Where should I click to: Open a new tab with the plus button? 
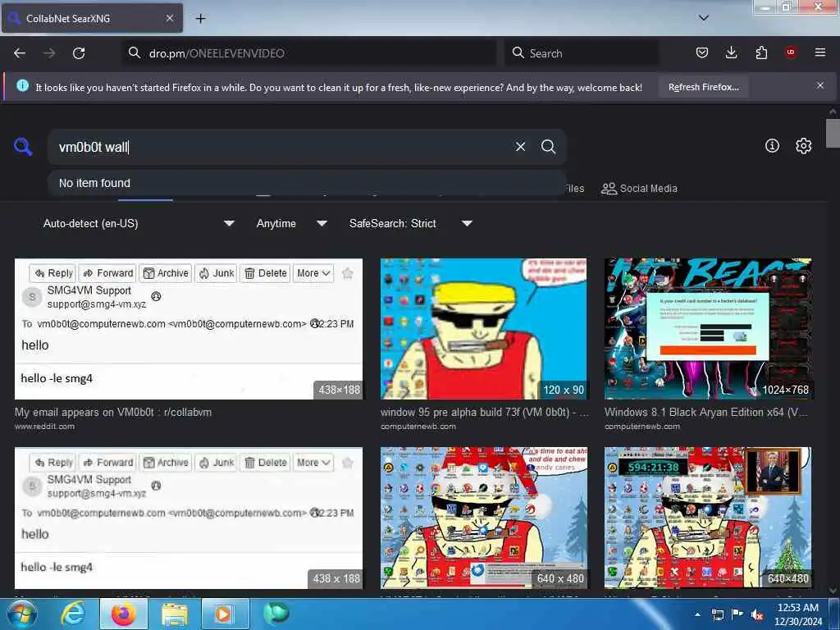coord(200,19)
